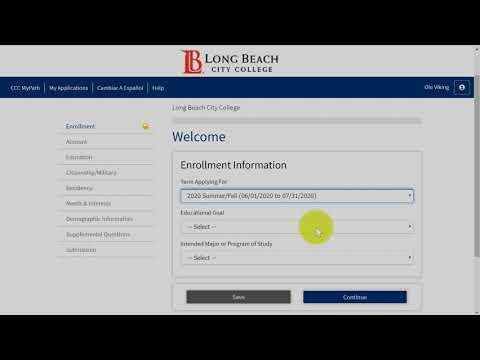Screen dimensions: 480x360
Task: Switch language via Cambiar A Español
Action: tap(120, 88)
